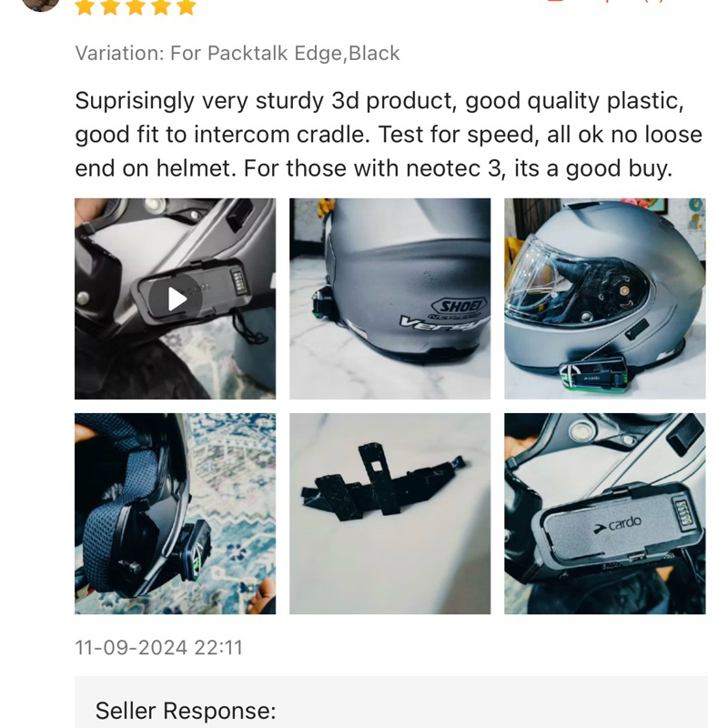Viewport: 728px width, 728px height.
Task: View photo of helmet with clear visor
Action: [605, 298]
